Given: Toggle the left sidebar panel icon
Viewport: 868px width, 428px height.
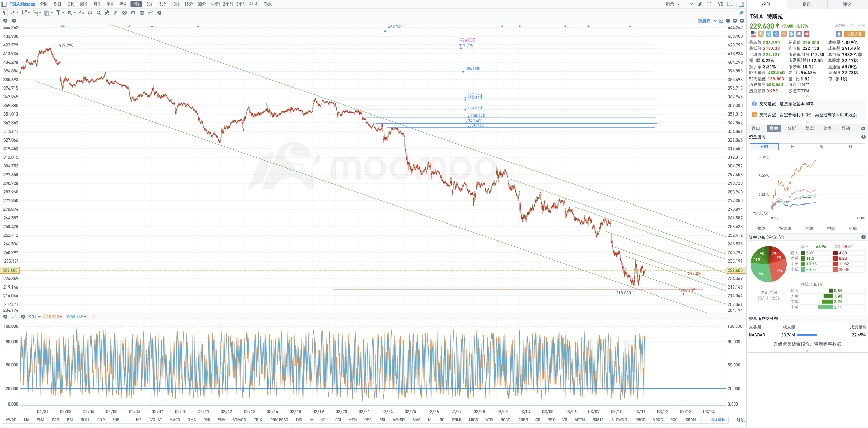Looking at the screenshot, I should 4,4.
